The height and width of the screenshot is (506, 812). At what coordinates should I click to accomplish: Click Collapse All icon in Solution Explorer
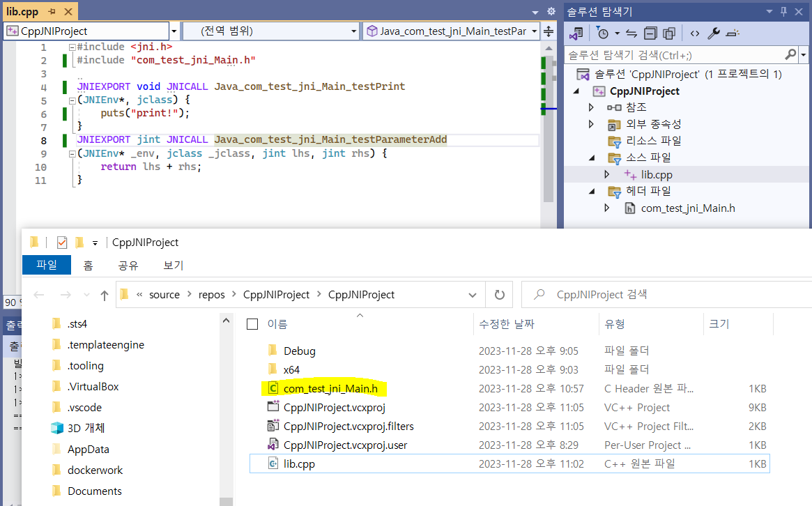tap(650, 33)
